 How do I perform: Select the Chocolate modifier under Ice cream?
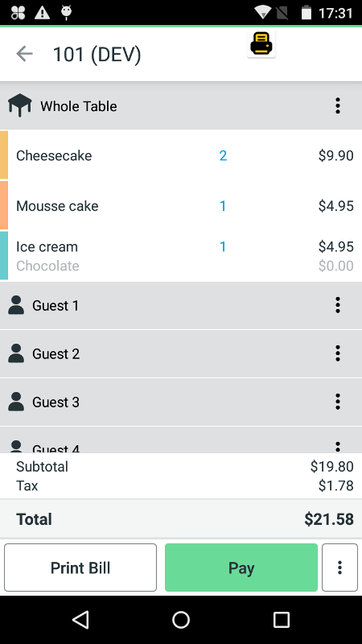(x=47, y=266)
